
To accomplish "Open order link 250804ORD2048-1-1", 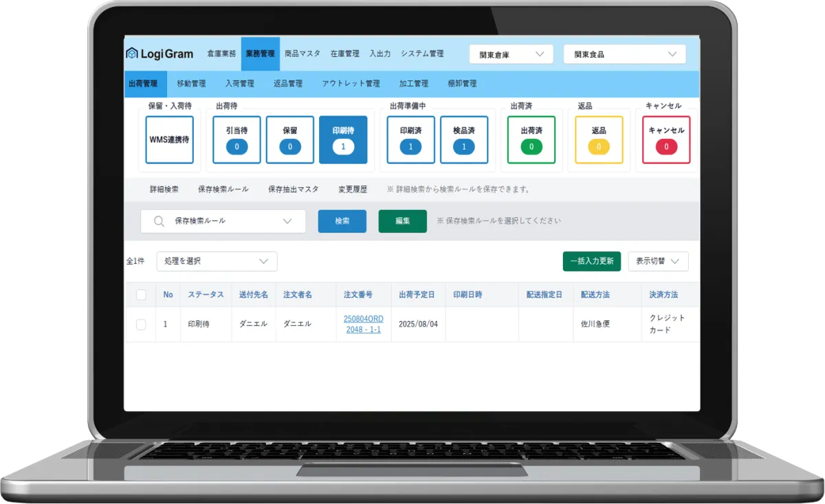I will click(363, 325).
